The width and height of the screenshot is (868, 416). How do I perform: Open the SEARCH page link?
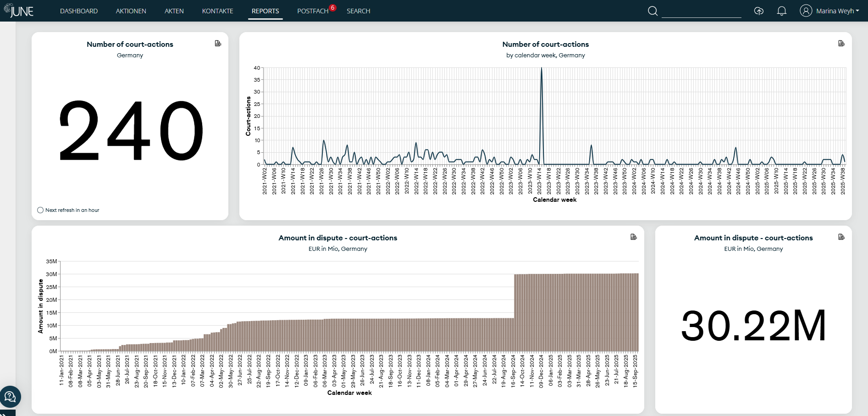point(358,11)
